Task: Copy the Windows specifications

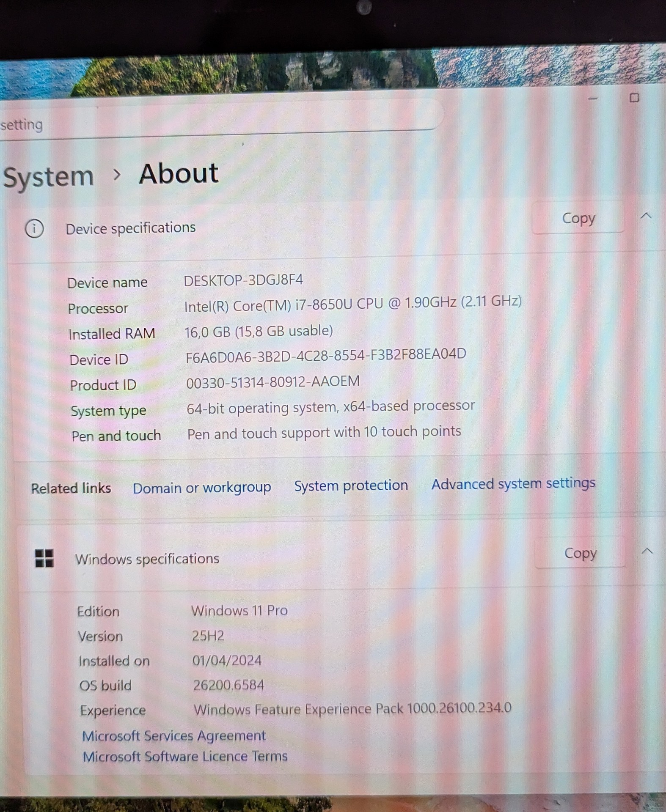Action: 580,553
